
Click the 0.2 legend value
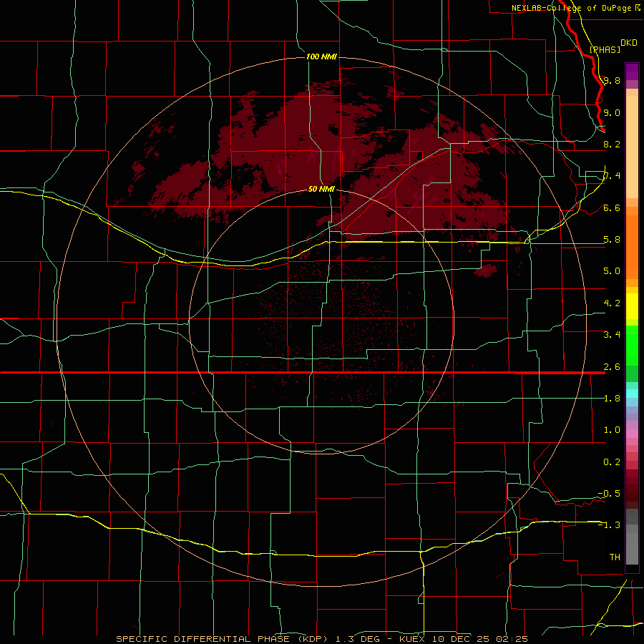coord(612,462)
